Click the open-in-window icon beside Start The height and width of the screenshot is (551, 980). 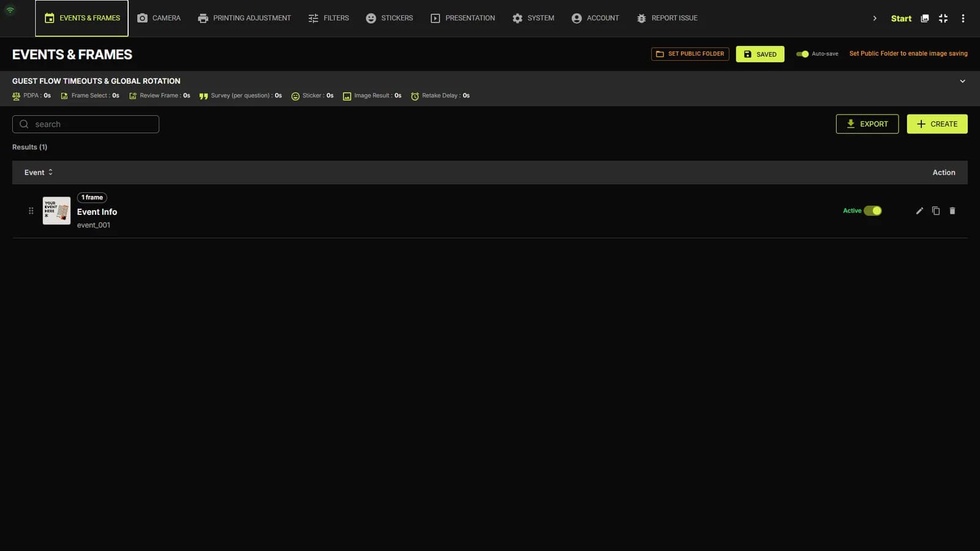click(925, 18)
